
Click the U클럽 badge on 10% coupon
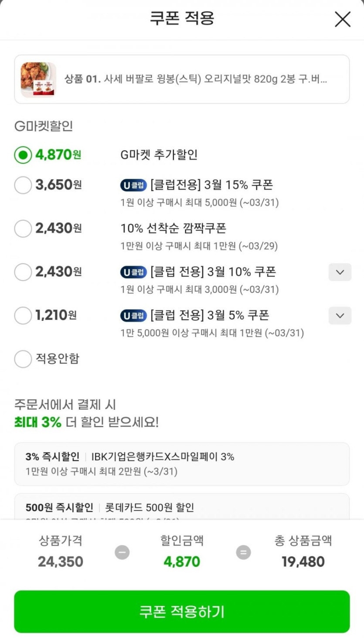coord(133,272)
